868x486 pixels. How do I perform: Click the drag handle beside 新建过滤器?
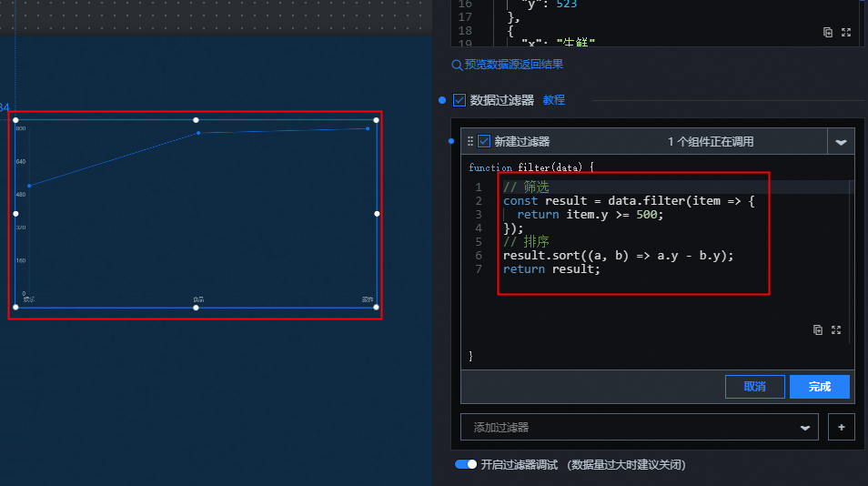pos(470,141)
